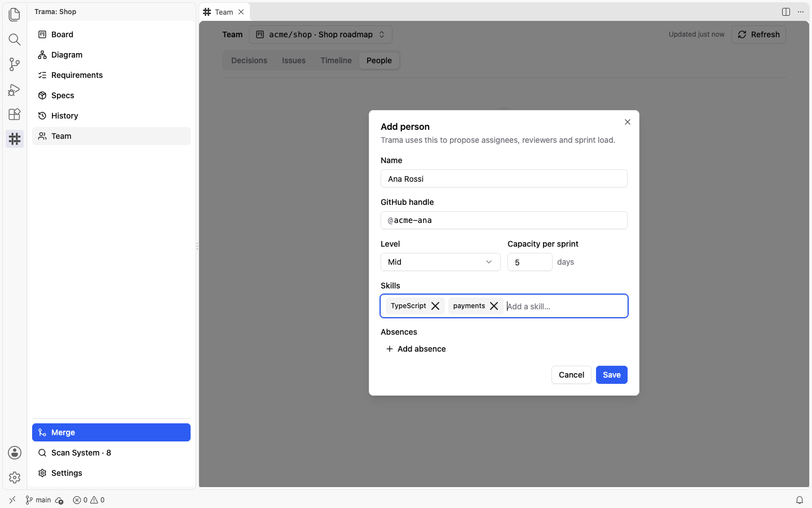Open Specs in the sidebar
The height and width of the screenshot is (508, 812).
coord(111,95)
